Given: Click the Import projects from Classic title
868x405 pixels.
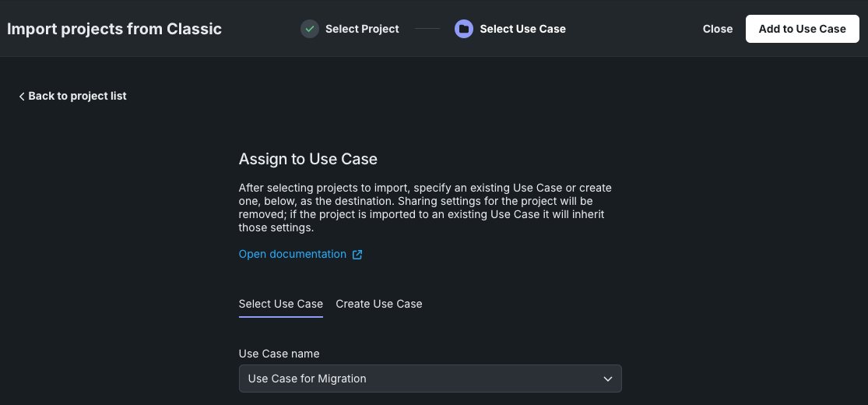Looking at the screenshot, I should (114, 29).
